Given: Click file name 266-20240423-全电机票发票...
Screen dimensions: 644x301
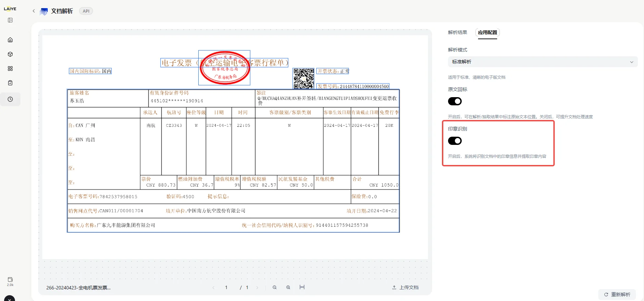Looking at the screenshot, I should tap(78, 288).
